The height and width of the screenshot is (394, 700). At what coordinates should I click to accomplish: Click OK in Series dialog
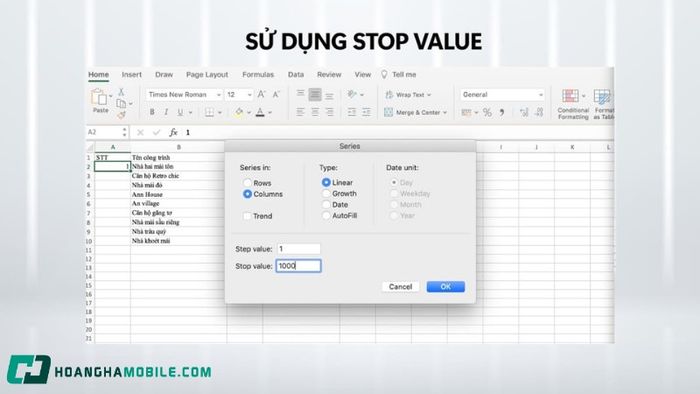pos(446,286)
